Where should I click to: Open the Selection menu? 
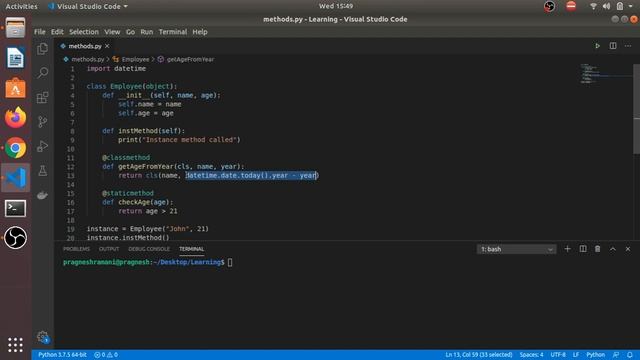84,32
